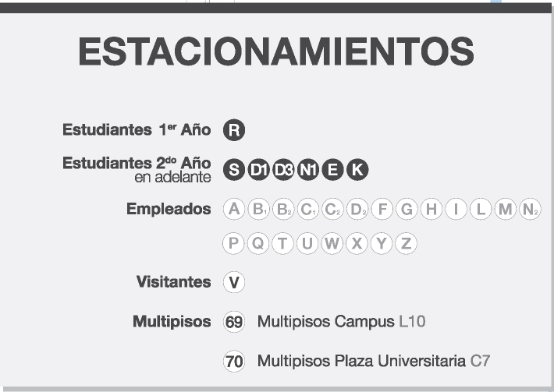Click the N1 dark parking icon
This screenshot has height=392, width=554.
(x=308, y=170)
